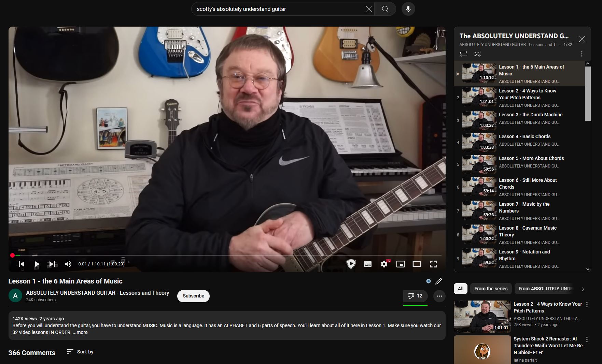
Task: Subscribe to ABSOLUTELY UNDERSTAND GUITAR channel
Action: (193, 296)
